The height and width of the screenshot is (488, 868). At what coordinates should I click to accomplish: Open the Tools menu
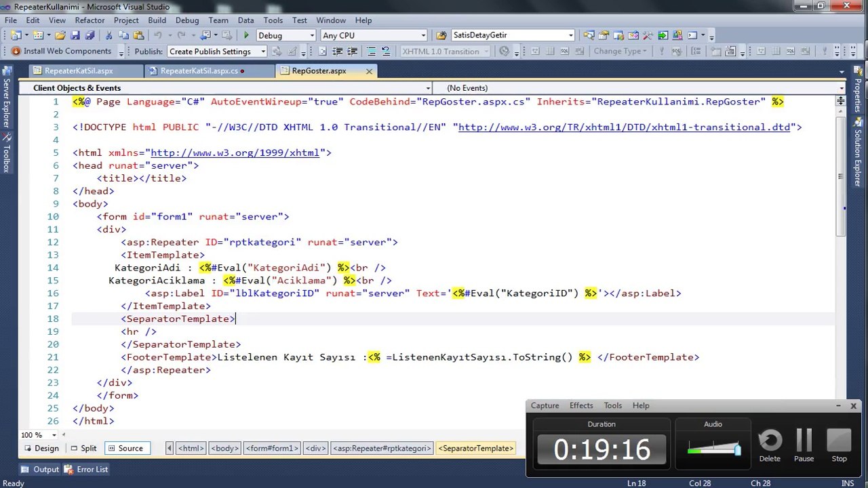point(273,20)
